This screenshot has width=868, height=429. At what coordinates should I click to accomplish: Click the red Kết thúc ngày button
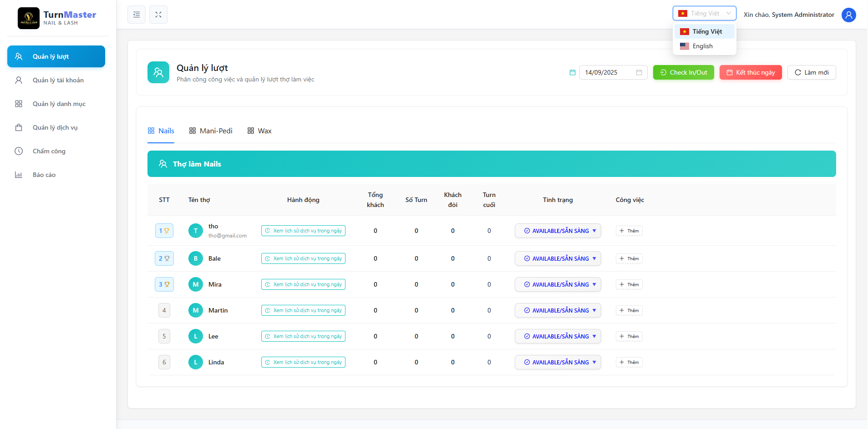click(750, 72)
